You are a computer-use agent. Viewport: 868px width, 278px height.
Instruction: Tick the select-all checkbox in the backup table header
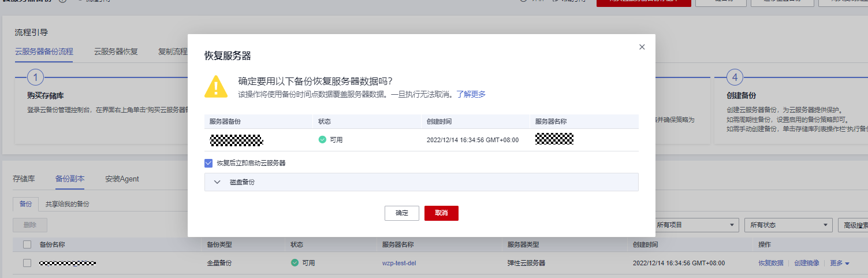(x=27, y=244)
